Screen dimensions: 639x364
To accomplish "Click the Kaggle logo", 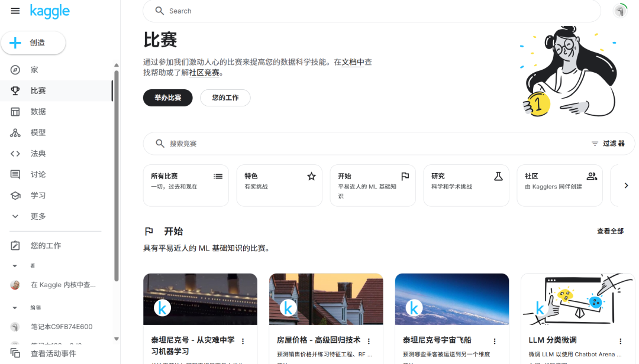I will (x=50, y=11).
